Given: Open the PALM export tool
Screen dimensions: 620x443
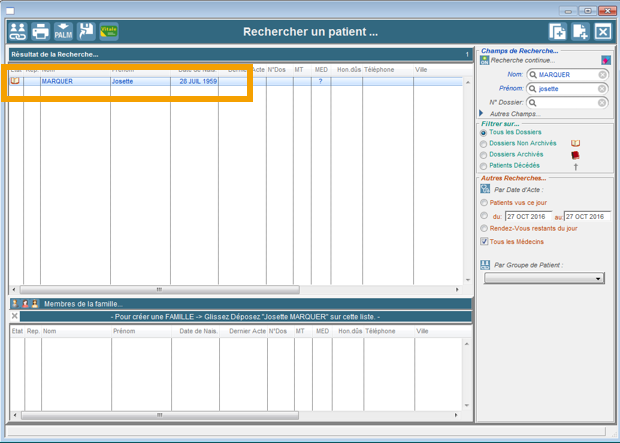Looking at the screenshot, I should click(63, 32).
